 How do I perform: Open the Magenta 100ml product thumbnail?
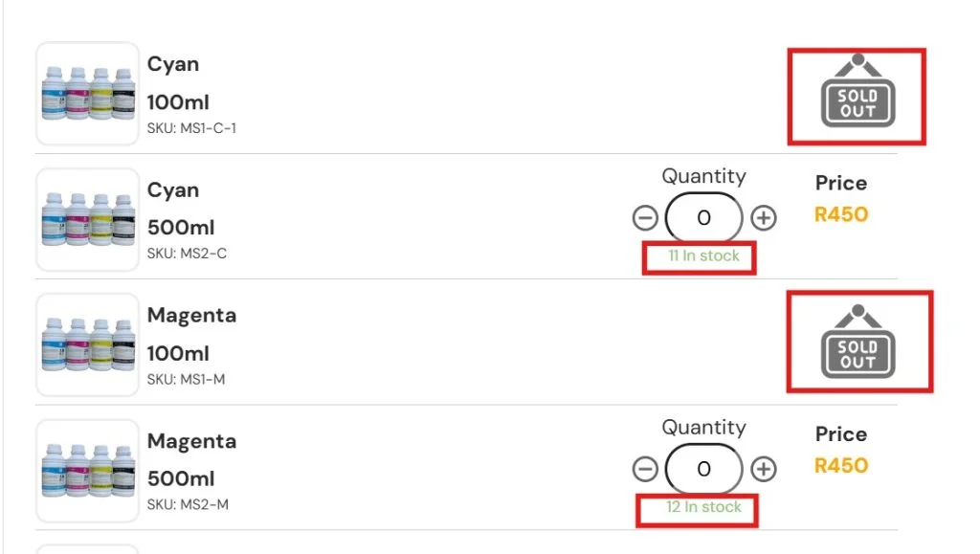(x=87, y=344)
